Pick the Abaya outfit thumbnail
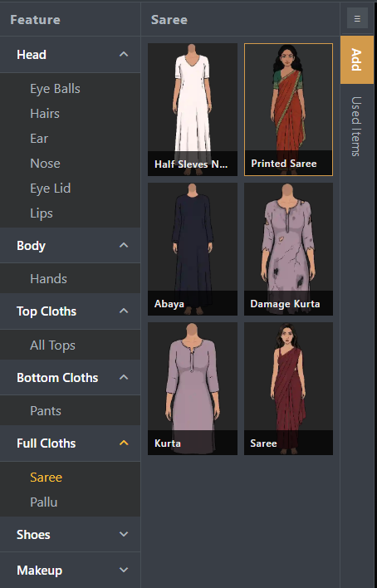This screenshot has width=377, height=588. pyautogui.click(x=193, y=249)
